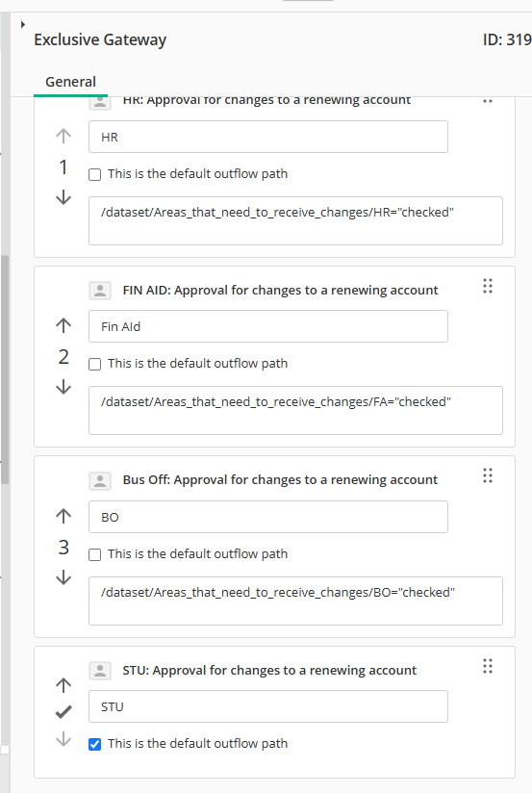
Task: Edit the BO condition expression box
Action: [295, 601]
